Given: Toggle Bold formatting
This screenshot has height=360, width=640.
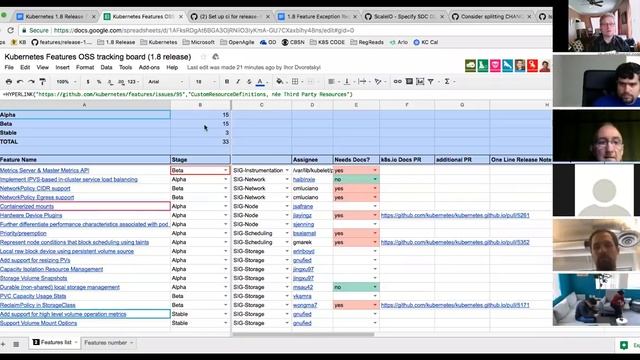Looking at the screenshot, I should [x=227, y=82].
